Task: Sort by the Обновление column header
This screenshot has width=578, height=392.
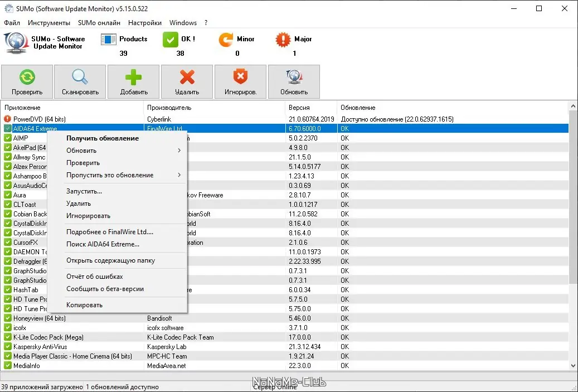Action: coord(453,108)
